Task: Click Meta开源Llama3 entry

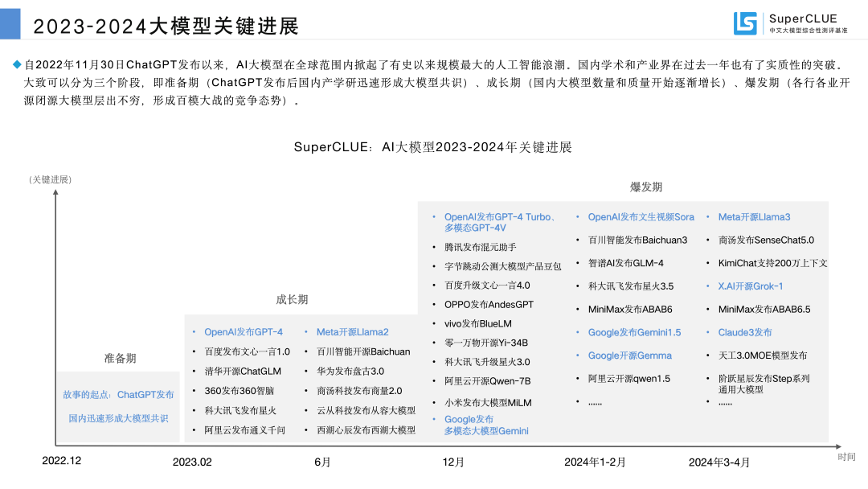Action: click(x=755, y=217)
